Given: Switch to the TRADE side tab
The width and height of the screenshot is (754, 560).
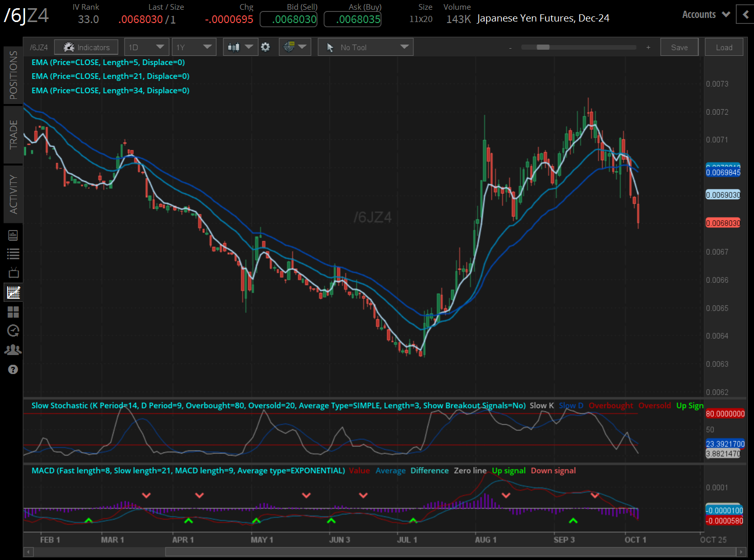Looking at the screenshot, I should coord(13,134).
